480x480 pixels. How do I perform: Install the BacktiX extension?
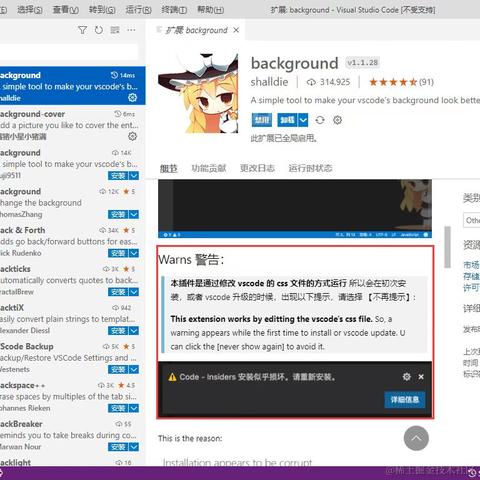click(118, 331)
